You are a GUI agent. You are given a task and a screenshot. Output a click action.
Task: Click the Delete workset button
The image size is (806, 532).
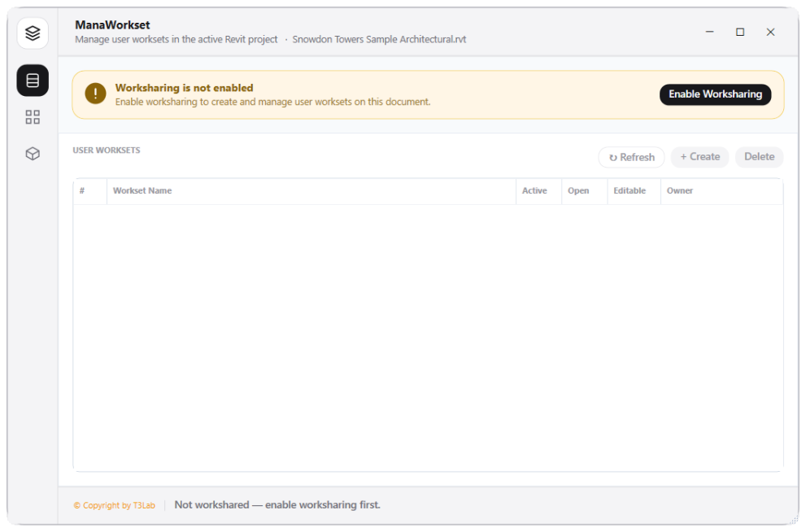pos(759,157)
